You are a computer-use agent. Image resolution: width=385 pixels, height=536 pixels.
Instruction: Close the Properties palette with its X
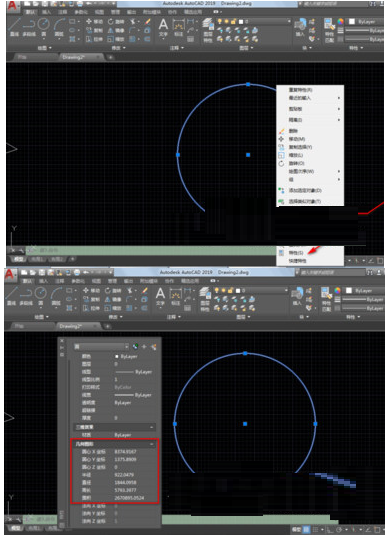coord(62,340)
